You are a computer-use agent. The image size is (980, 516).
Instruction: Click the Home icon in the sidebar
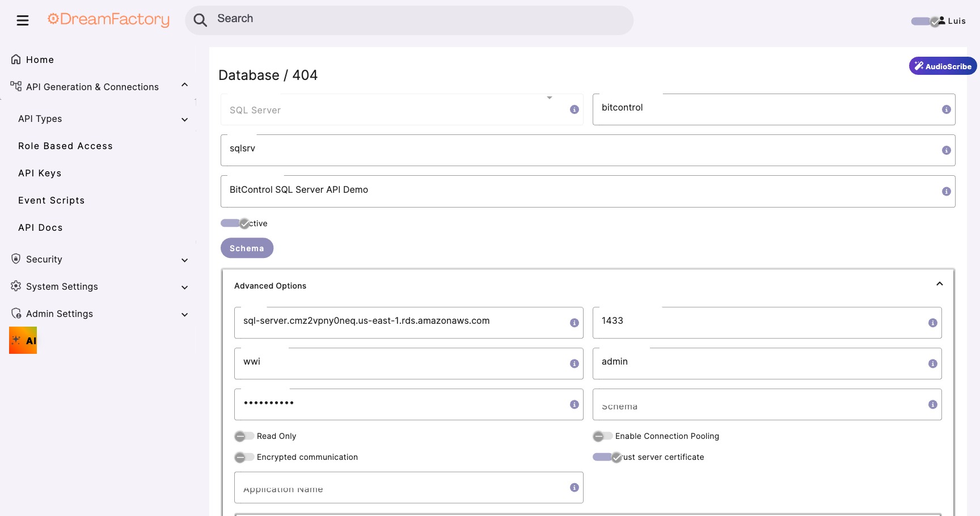tap(15, 58)
